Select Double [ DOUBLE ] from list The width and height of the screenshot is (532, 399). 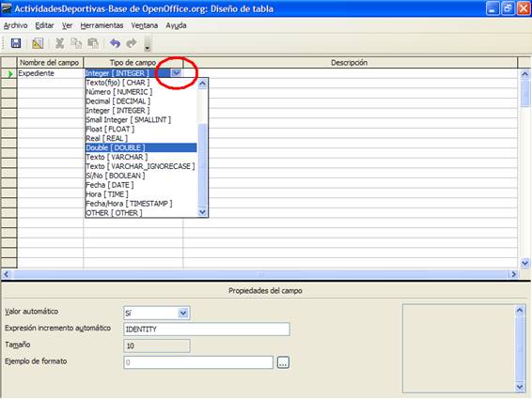[x=141, y=147]
